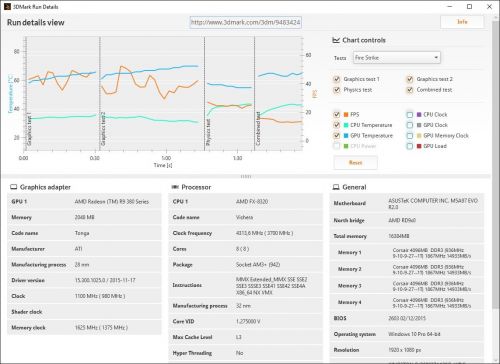Click the blue GPU Temperature color swatch
This screenshot has width=500, height=364.
[x=346, y=136]
